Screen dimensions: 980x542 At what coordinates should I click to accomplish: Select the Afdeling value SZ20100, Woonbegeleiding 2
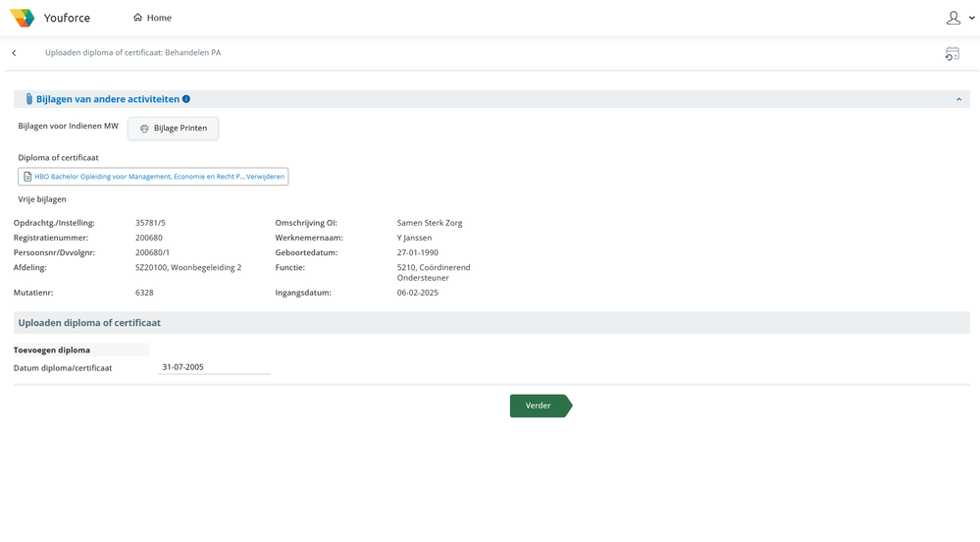(x=188, y=267)
